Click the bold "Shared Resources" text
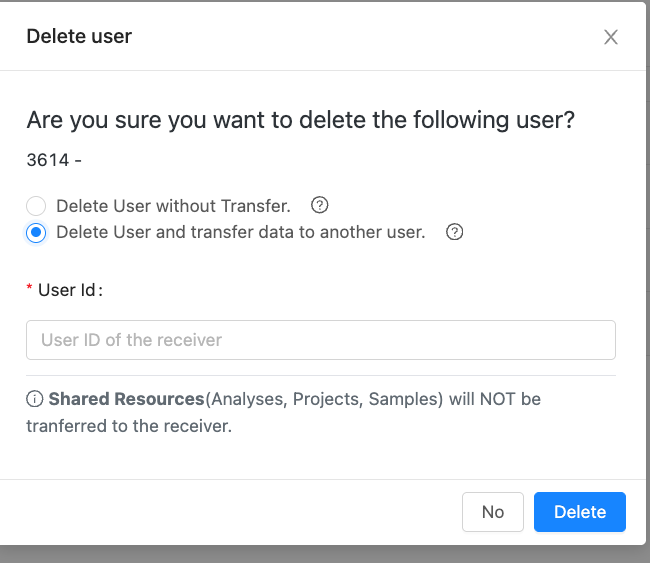 coord(126,399)
